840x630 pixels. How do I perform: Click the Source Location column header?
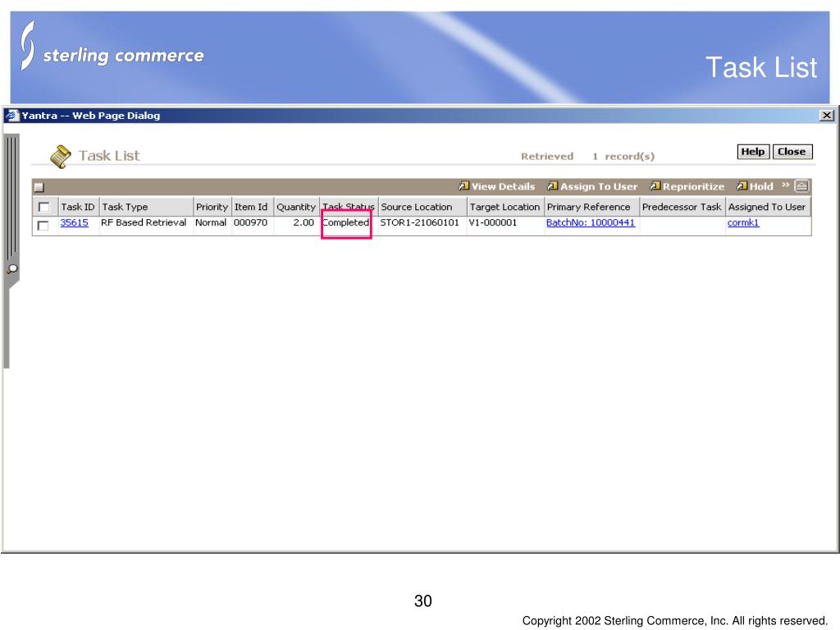(422, 207)
